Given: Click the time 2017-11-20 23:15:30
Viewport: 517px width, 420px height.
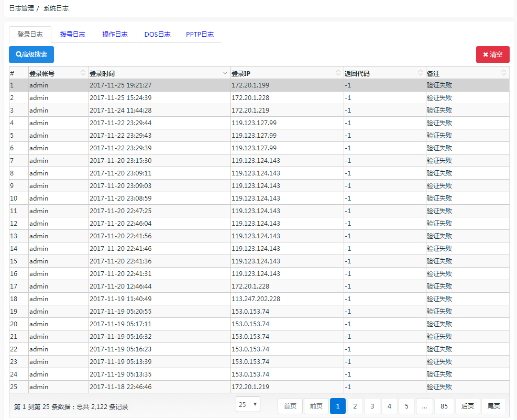Looking at the screenshot, I should click(120, 161).
